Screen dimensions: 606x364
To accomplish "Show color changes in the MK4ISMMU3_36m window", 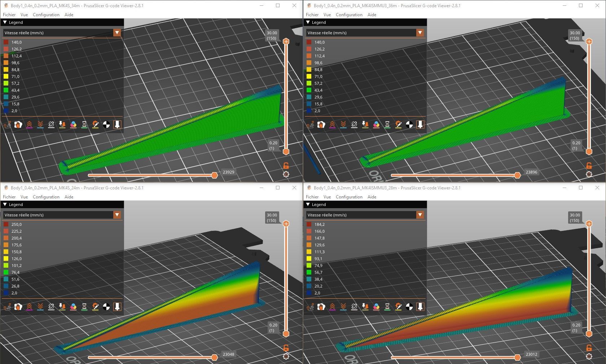I will pyautogui.click(x=376, y=125).
